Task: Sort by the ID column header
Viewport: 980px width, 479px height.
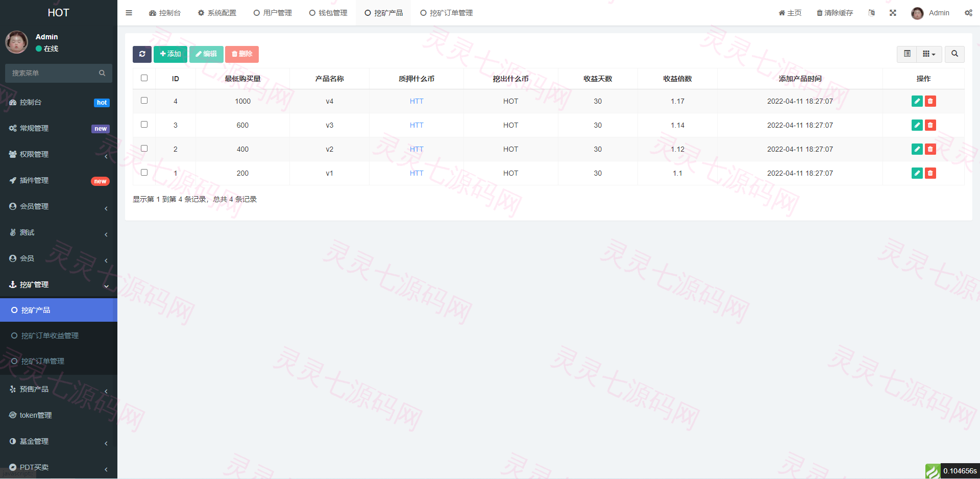Action: click(176, 79)
